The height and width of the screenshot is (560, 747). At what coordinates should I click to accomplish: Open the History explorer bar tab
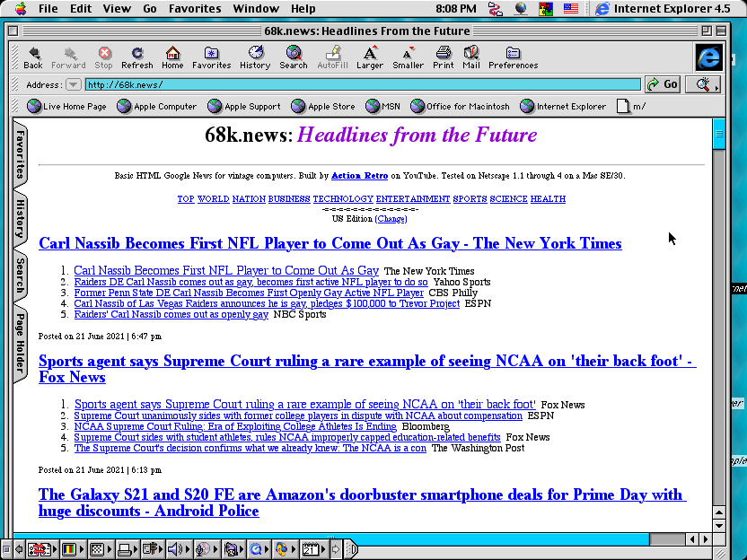pos(20,218)
